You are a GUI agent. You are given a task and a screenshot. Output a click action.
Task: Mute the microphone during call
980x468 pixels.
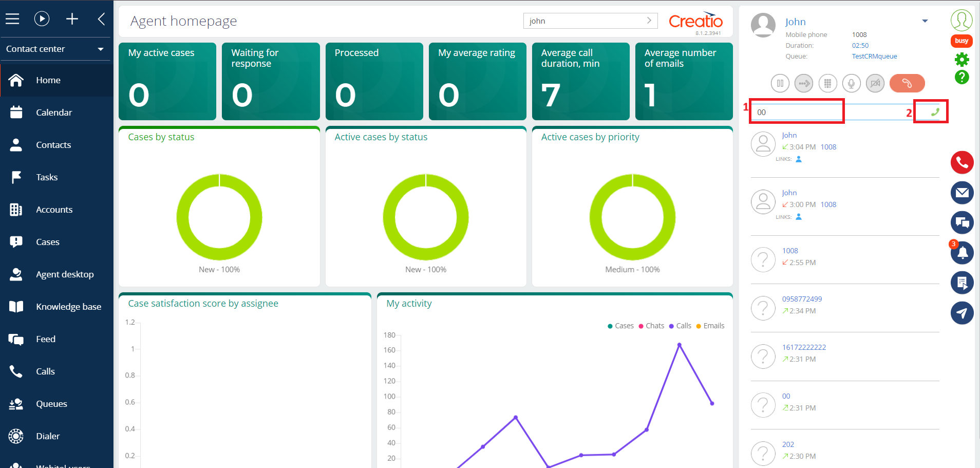[x=851, y=83]
